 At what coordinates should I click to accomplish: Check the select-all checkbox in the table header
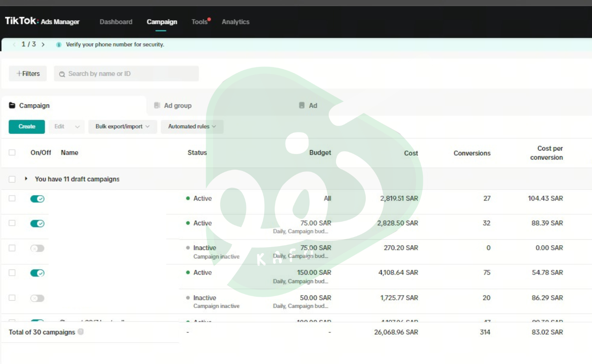point(12,152)
